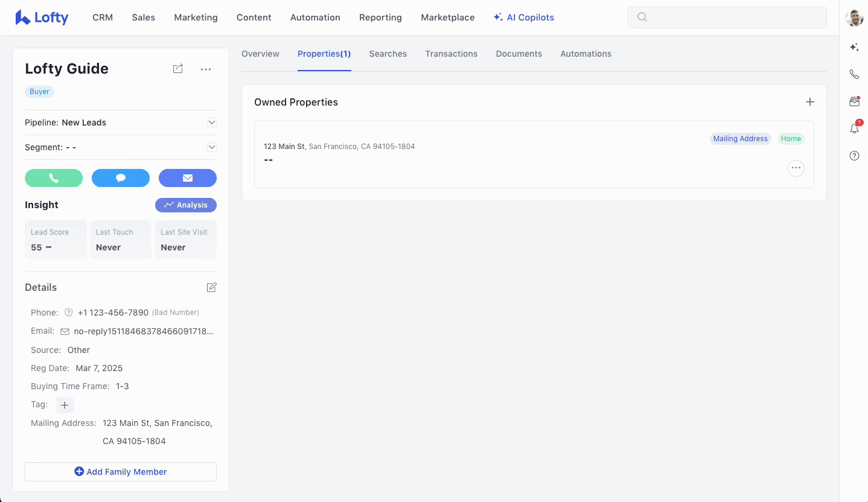The image size is (868, 502).
Task: Open property options for 123 Main St
Action: tap(796, 168)
